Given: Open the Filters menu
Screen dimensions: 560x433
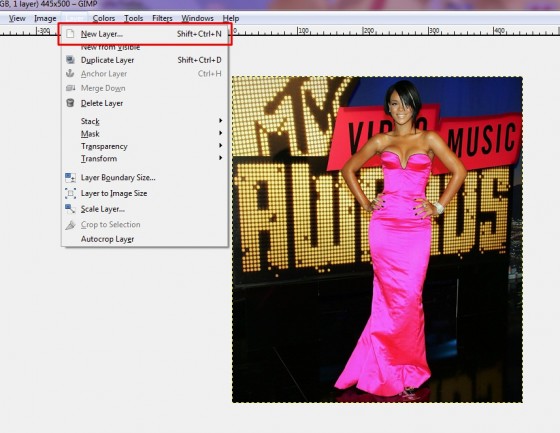Looking at the screenshot, I should coord(162,18).
